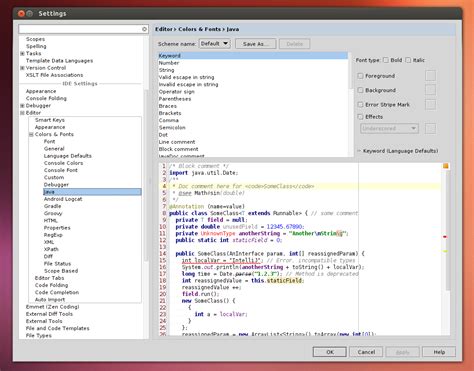Open the Scheme name Default dropdown
Image resolution: width=474 pixels, height=371 pixels.
(x=214, y=44)
